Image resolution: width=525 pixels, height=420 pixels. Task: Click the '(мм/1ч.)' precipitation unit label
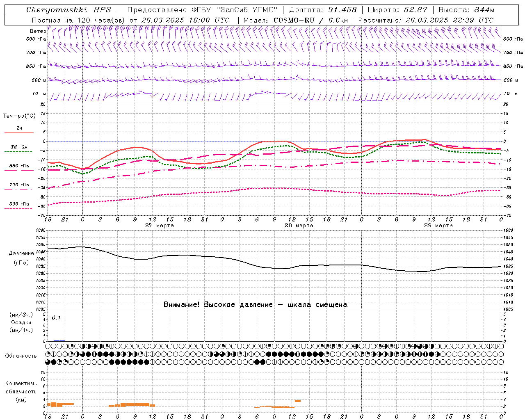[21, 330]
